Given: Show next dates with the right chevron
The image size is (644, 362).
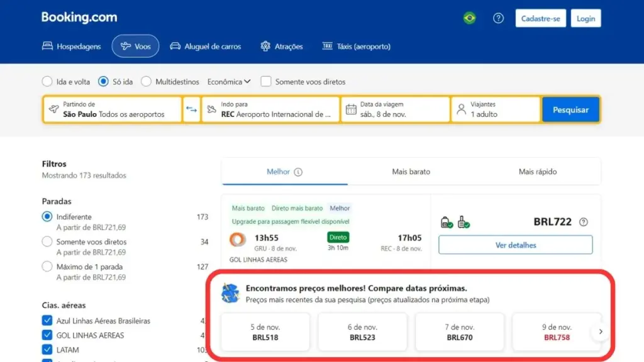Looking at the screenshot, I should click(601, 332).
